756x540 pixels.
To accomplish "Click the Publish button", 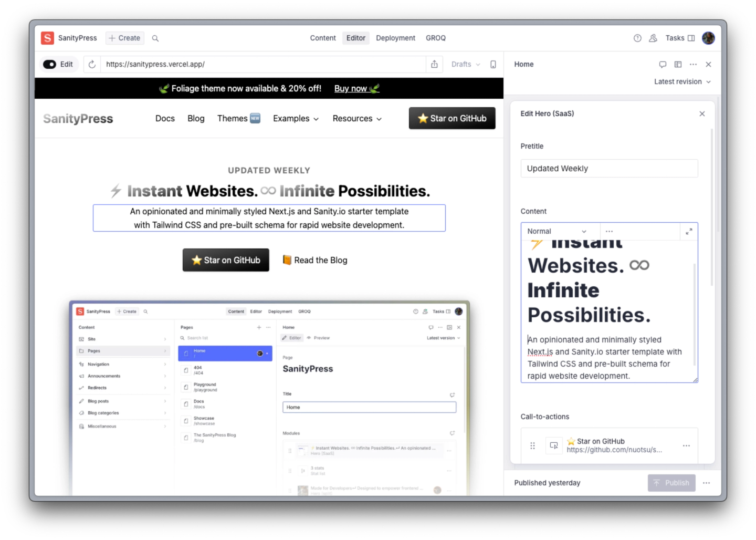I will pos(671,483).
